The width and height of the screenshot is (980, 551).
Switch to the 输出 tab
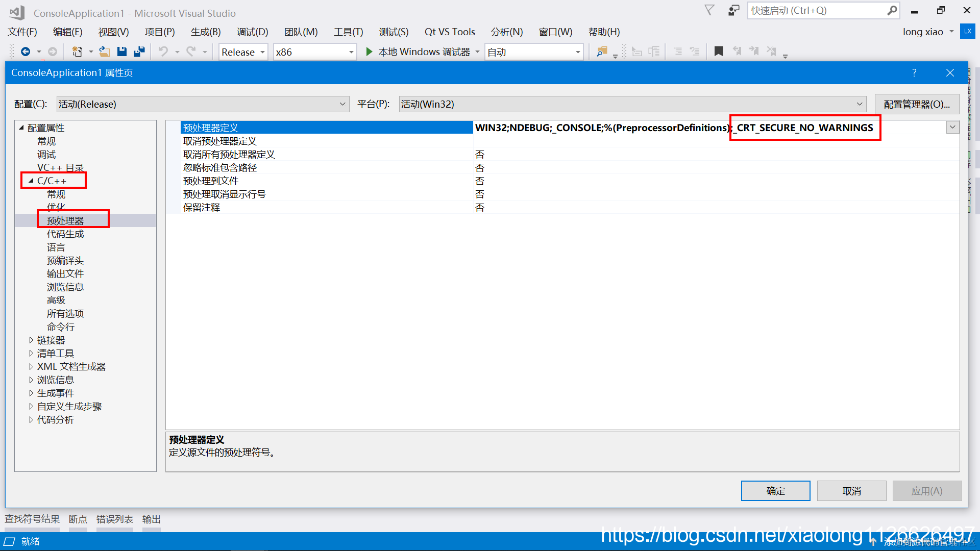(x=152, y=519)
